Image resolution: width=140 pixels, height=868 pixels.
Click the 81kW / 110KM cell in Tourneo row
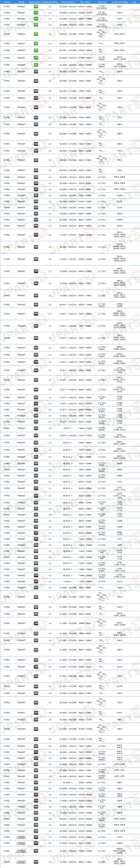85,837
